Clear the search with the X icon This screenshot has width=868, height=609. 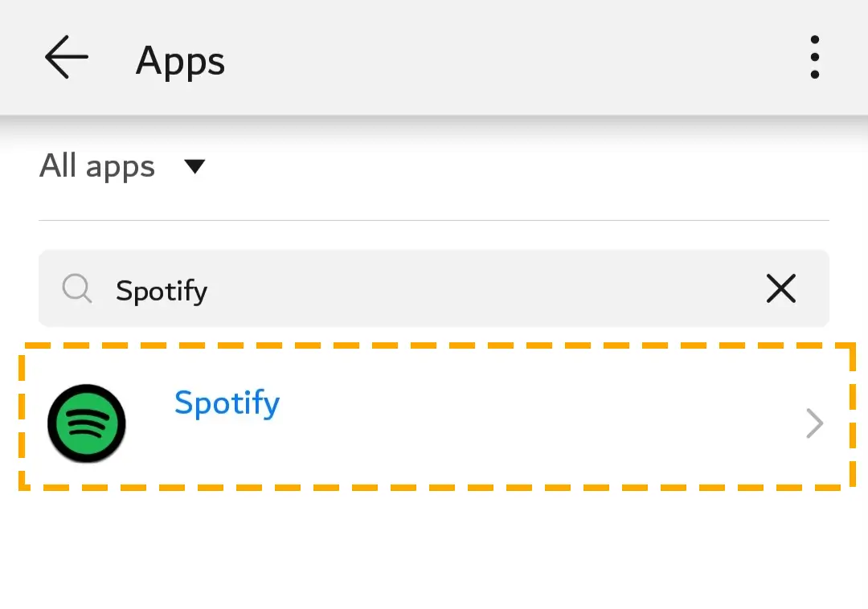pyautogui.click(x=781, y=288)
